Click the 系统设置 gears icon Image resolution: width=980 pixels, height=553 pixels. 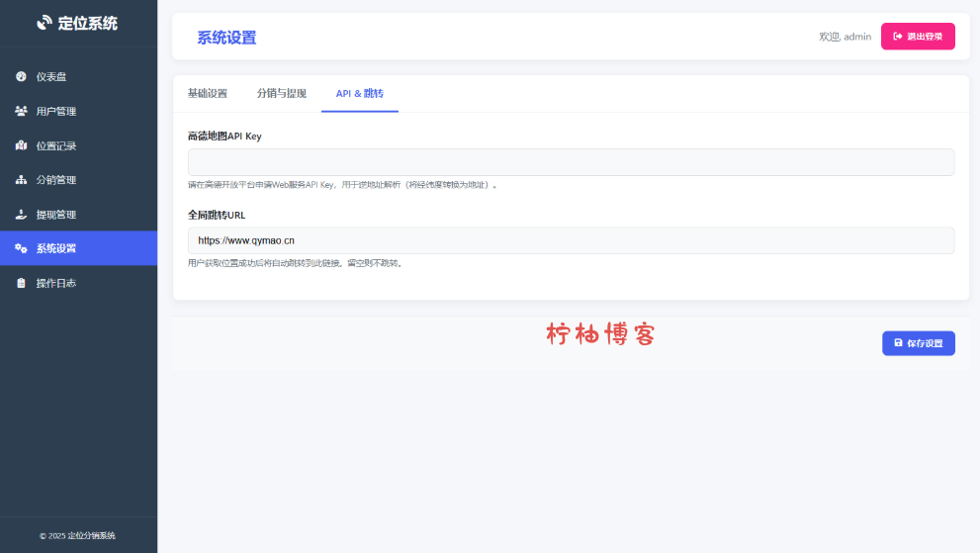click(x=21, y=248)
